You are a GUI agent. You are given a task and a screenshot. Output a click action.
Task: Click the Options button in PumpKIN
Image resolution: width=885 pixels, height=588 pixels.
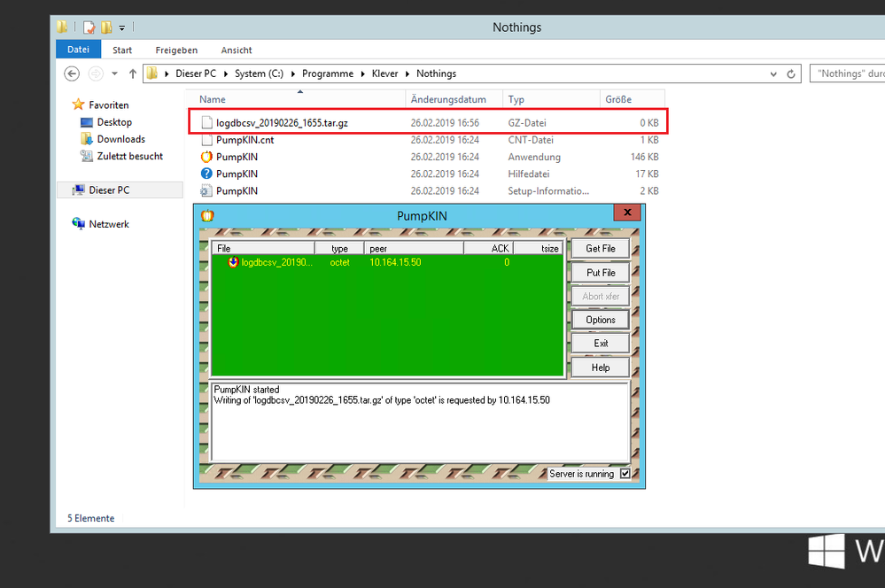(x=600, y=320)
